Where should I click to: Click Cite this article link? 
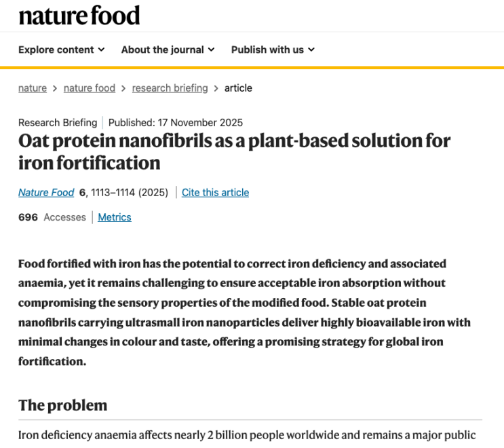pyautogui.click(x=215, y=193)
